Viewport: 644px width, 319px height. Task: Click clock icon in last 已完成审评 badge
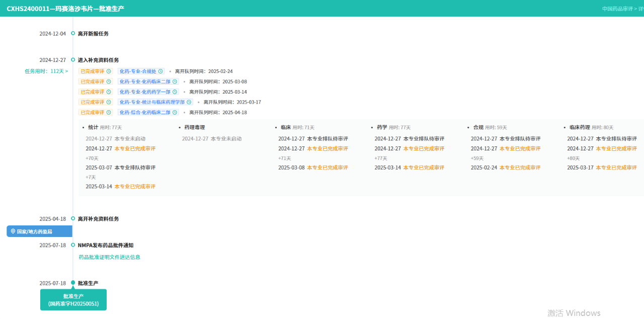click(109, 113)
